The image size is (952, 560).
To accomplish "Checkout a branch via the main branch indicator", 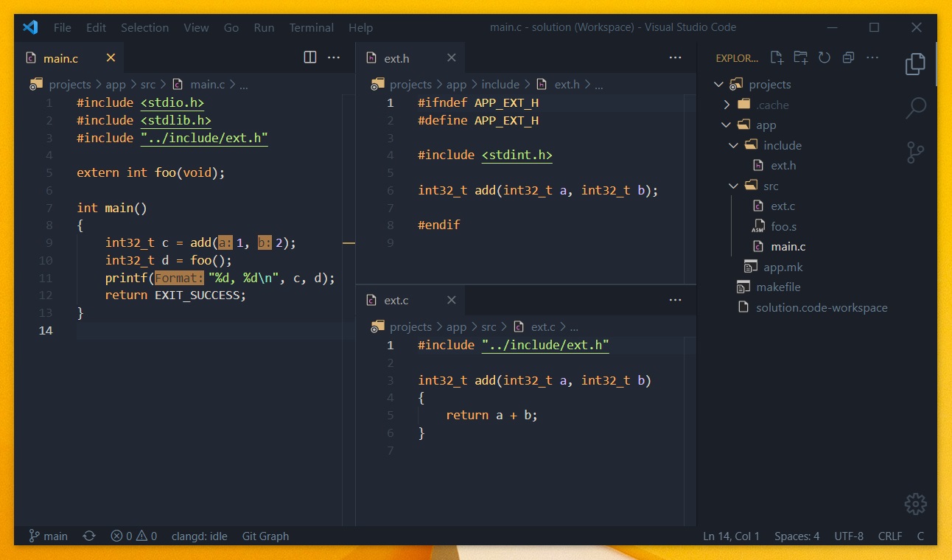I will click(47, 536).
